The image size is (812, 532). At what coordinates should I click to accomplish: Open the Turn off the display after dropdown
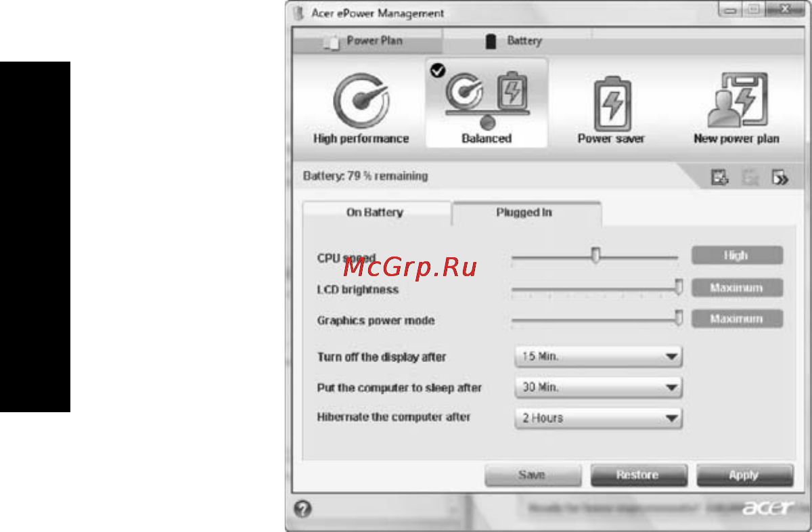[598, 356]
